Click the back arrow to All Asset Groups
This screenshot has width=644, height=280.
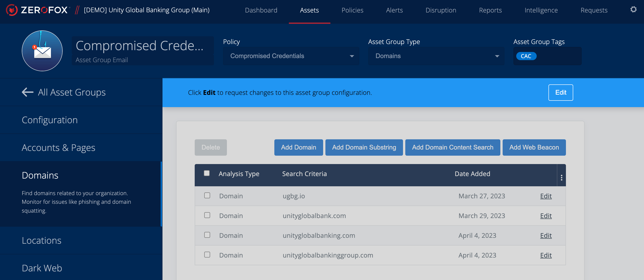click(x=27, y=92)
